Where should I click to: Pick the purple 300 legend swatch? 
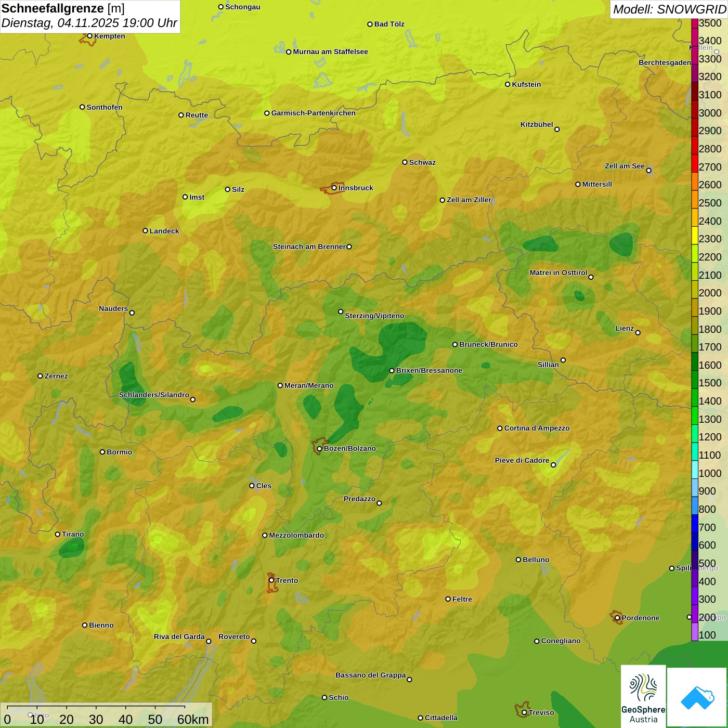[695, 595]
